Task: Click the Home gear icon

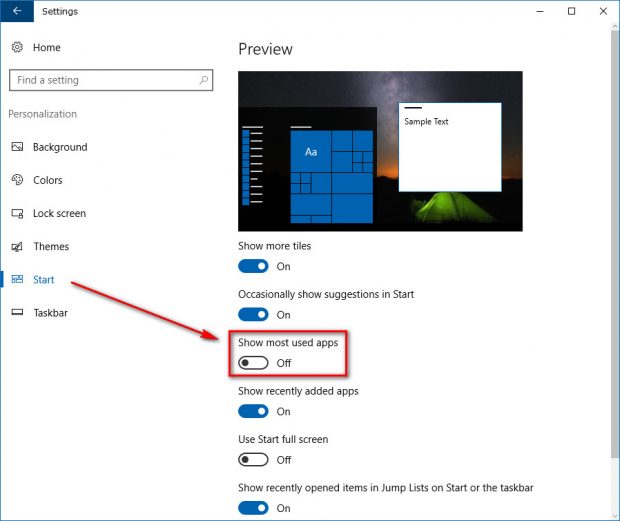Action: (17, 47)
